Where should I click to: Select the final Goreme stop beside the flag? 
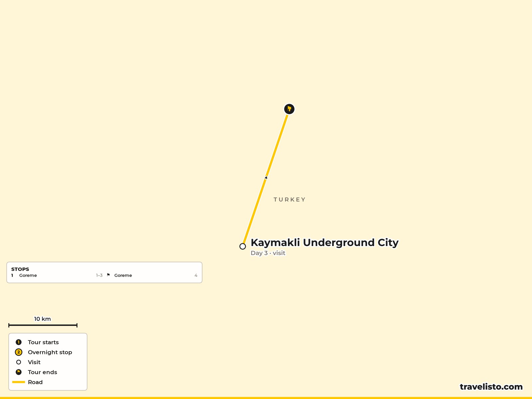coord(123,275)
